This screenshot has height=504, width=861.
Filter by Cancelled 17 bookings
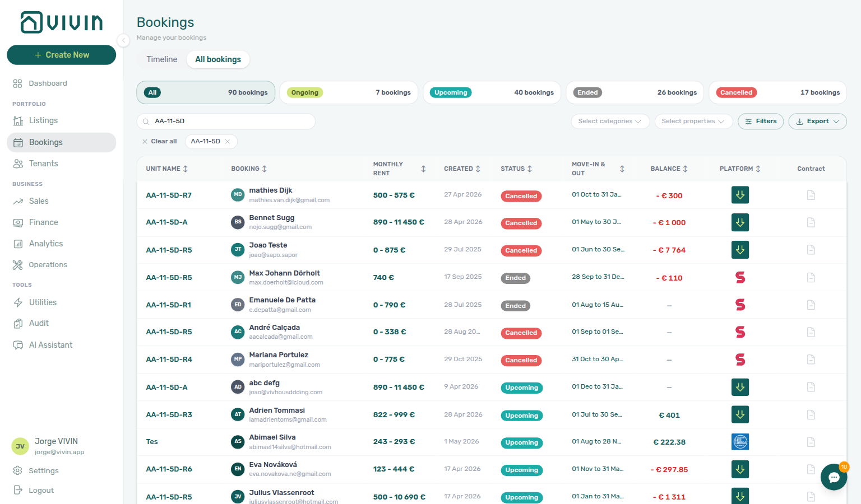pos(778,92)
